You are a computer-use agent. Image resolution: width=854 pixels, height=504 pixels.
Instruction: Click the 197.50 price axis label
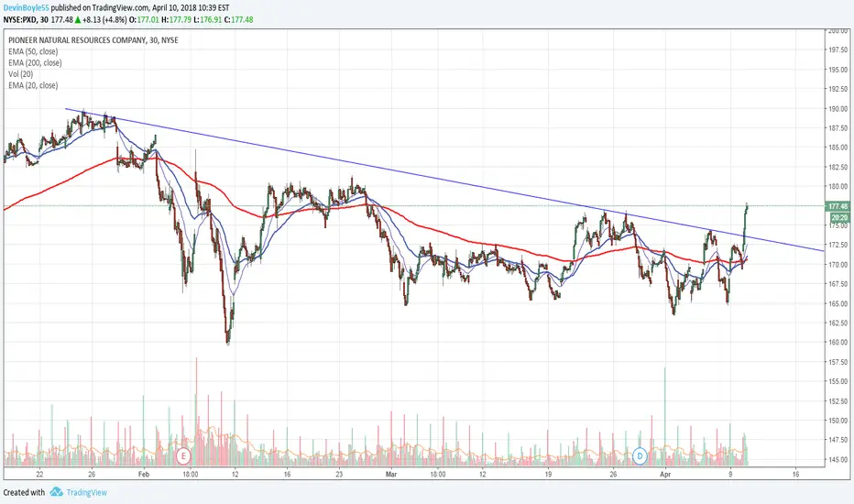838,49
